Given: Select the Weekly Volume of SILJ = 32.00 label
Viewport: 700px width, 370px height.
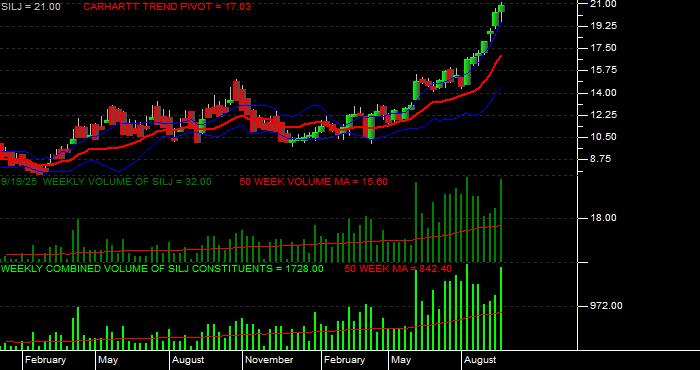Looking at the screenshot, I should 106,182.
